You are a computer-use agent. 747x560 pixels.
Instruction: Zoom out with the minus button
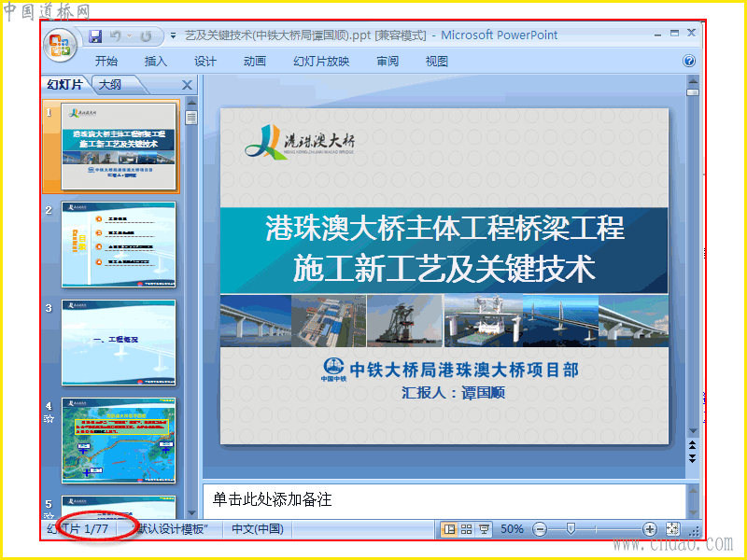pyautogui.click(x=540, y=529)
